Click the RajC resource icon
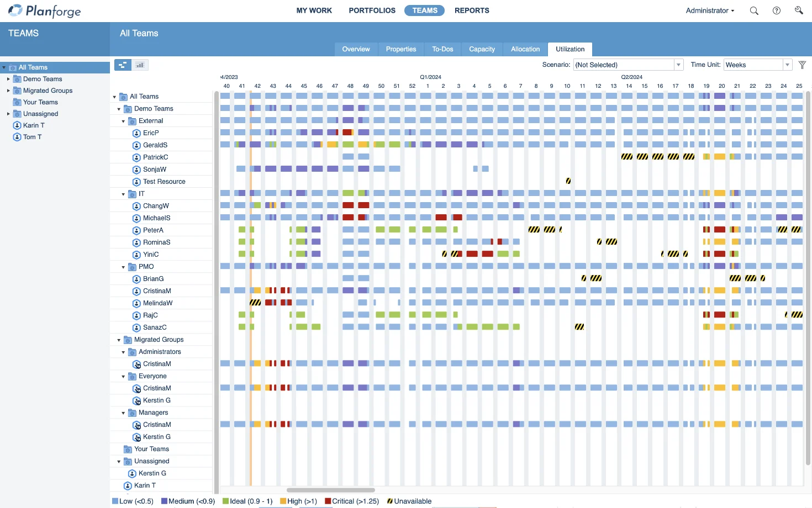812x508 pixels. tap(136, 315)
